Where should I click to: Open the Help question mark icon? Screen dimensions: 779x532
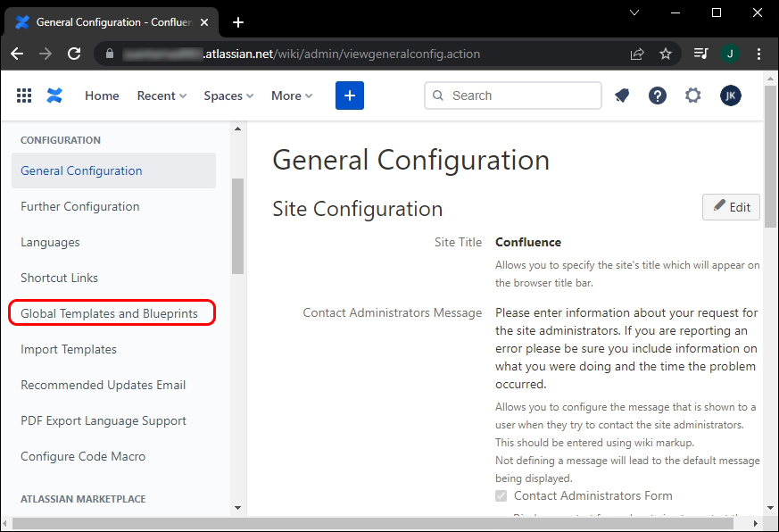pos(658,96)
